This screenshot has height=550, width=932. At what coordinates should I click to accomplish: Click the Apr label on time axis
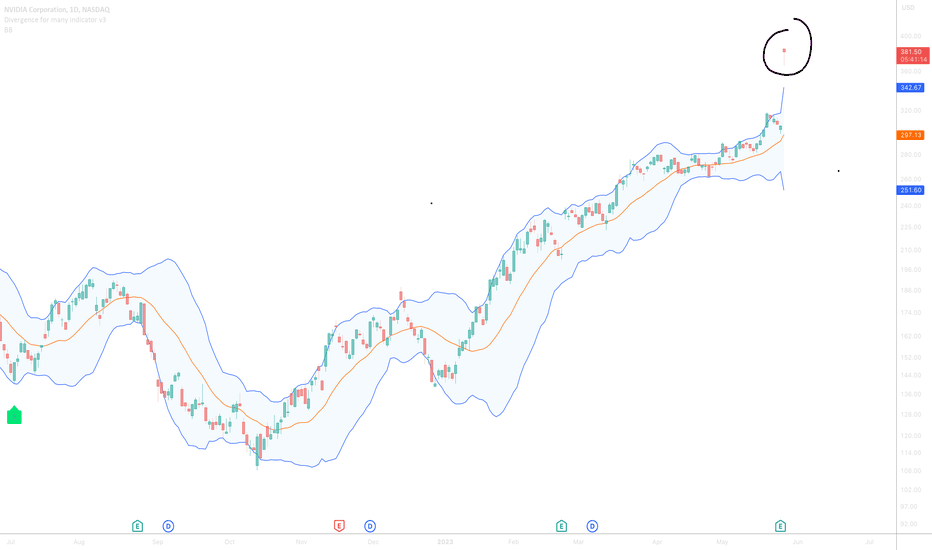pos(657,542)
